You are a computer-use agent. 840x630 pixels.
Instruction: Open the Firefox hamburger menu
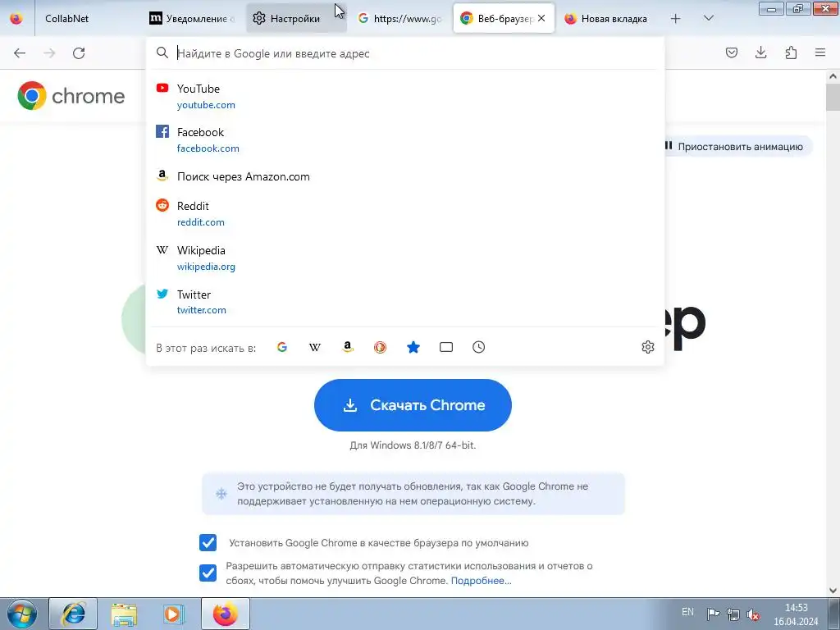820,52
